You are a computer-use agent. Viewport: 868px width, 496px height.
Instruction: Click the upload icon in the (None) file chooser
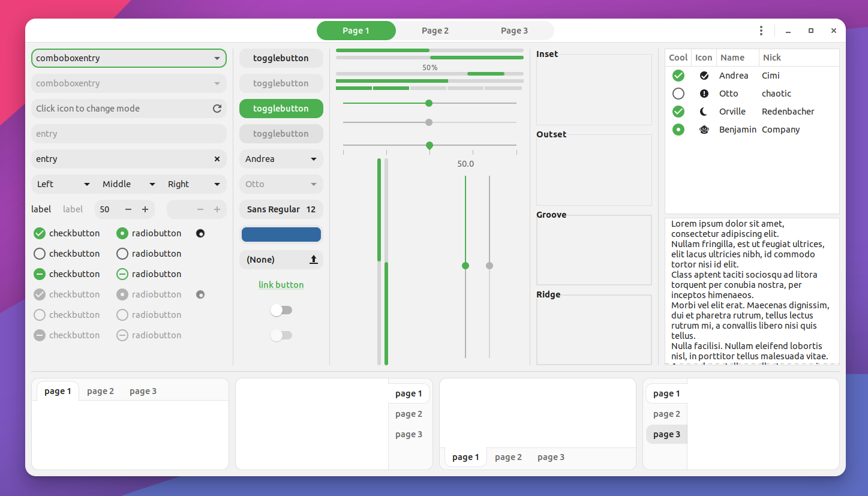point(313,259)
